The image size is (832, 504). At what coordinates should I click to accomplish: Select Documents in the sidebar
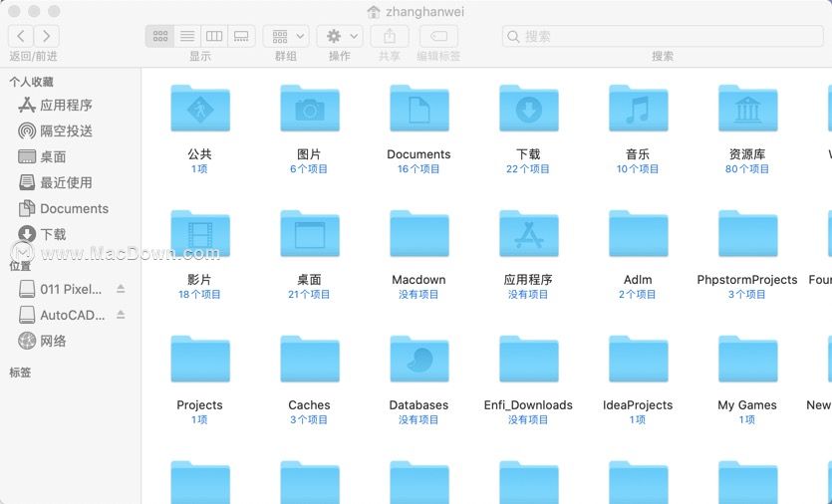(64, 208)
